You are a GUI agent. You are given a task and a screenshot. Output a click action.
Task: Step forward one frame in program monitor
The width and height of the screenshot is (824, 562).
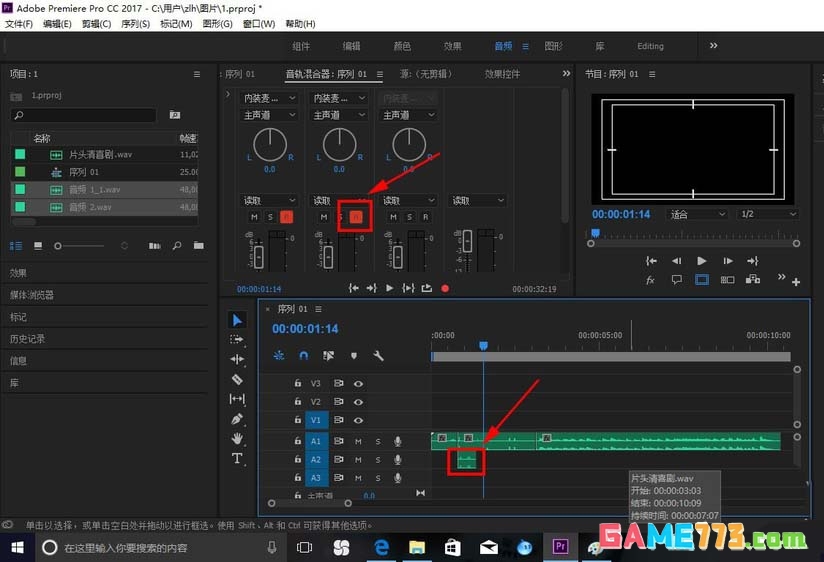727,261
